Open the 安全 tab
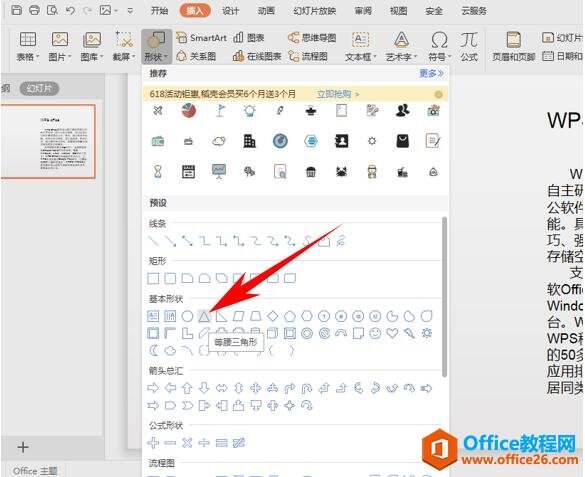The height and width of the screenshot is (477, 585). (434, 11)
